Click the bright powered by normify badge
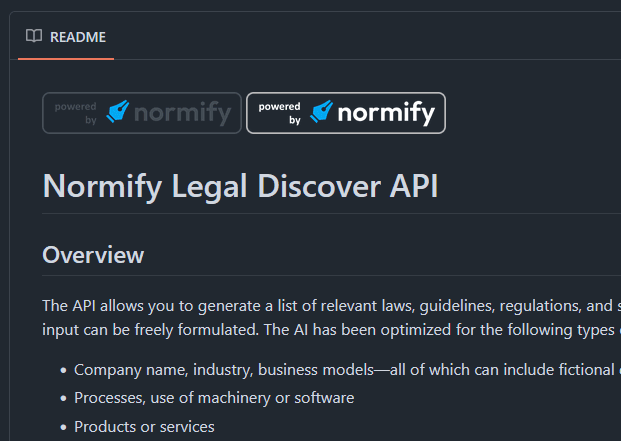 346,113
